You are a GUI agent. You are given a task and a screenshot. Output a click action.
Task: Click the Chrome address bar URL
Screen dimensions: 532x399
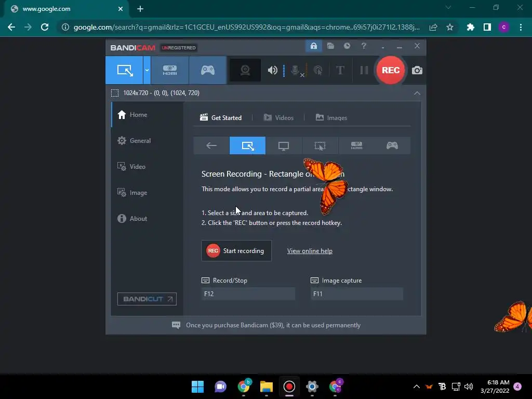(x=247, y=27)
